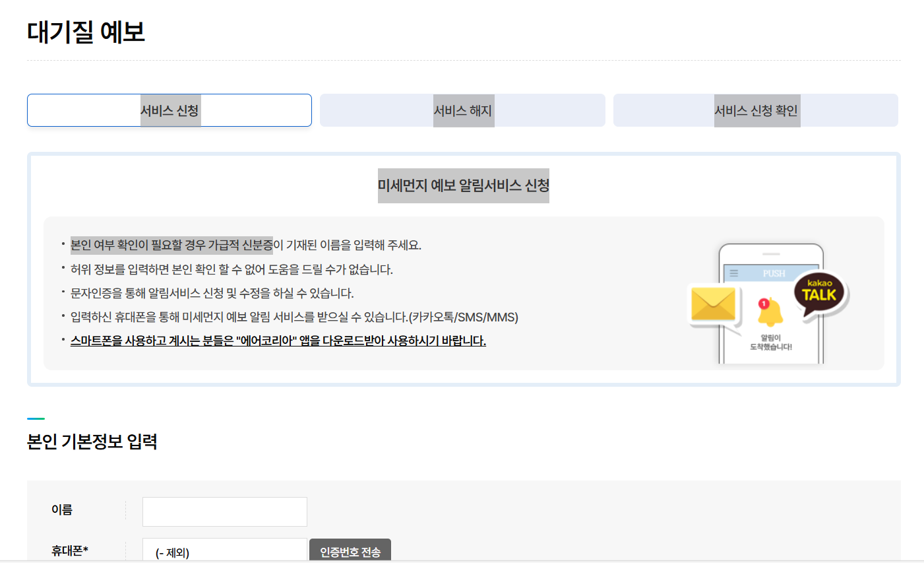Click the yellow envelope message icon

713,304
